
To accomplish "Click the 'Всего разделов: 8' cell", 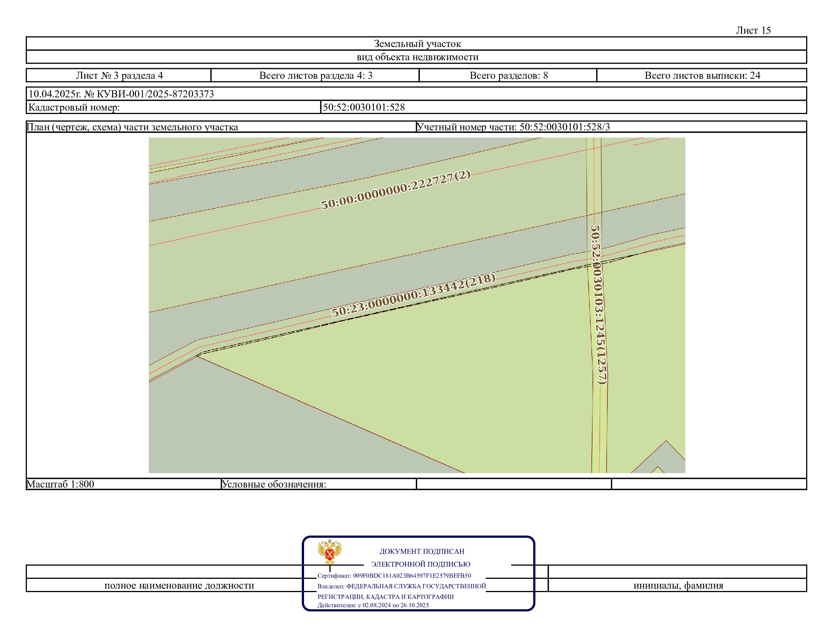I will [x=509, y=75].
